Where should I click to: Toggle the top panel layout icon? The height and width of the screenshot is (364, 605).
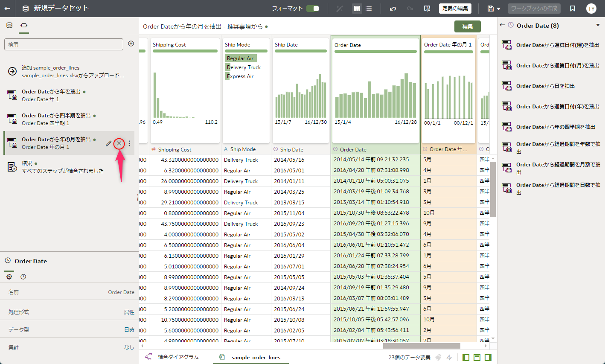[477, 358]
